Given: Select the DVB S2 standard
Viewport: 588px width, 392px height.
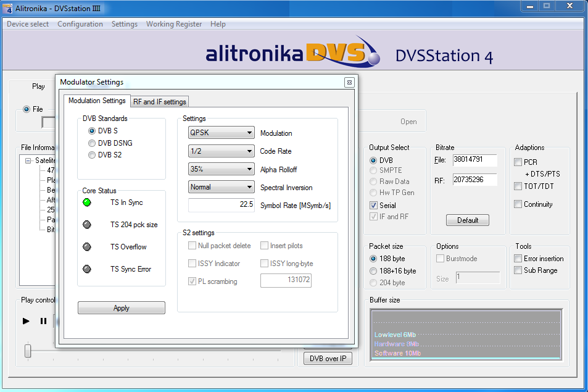Looking at the screenshot, I should (92, 155).
